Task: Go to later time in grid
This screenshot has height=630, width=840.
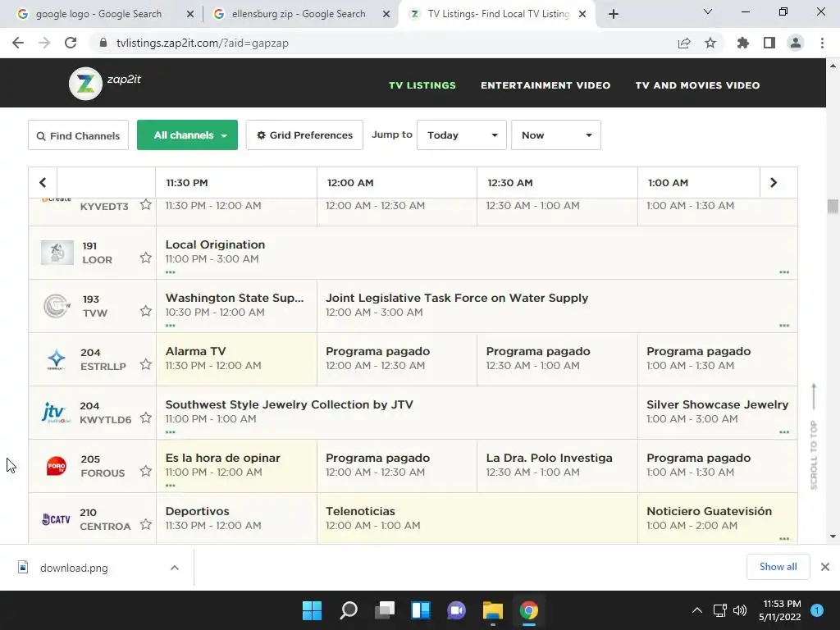Action: click(773, 183)
